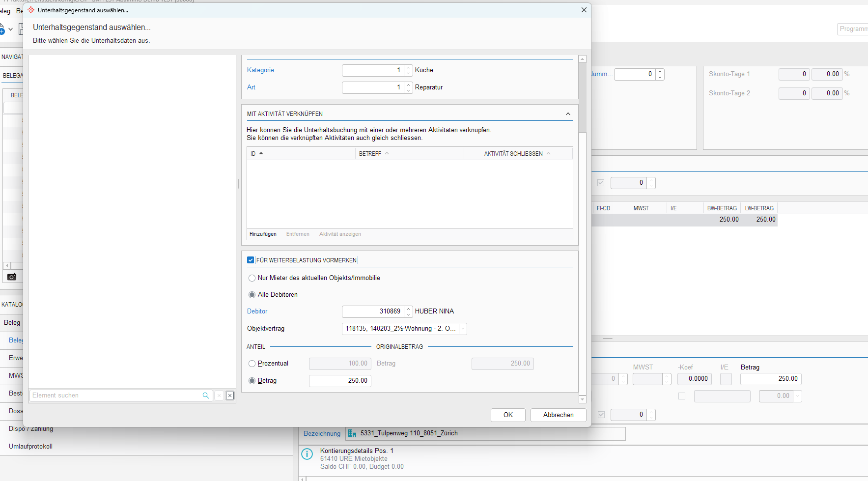
Task: Click the dialog's vertical scrollbar down arrow
Action: [x=583, y=399]
